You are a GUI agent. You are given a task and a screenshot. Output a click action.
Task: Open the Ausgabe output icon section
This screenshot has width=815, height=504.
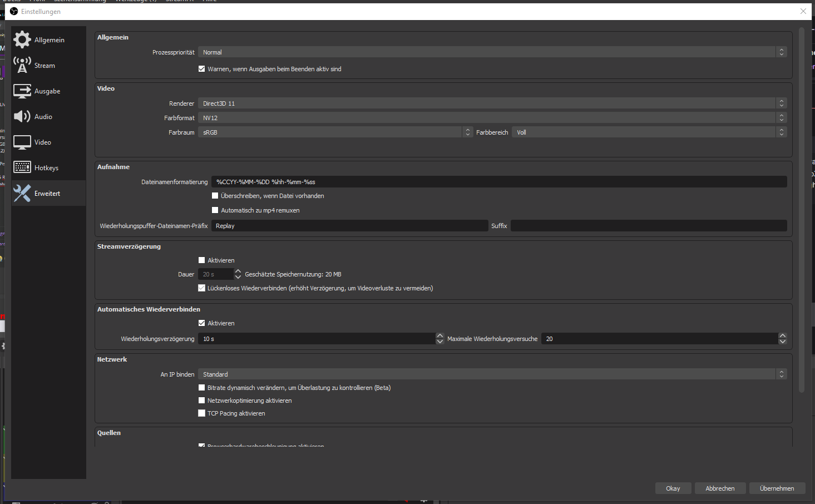(22, 91)
